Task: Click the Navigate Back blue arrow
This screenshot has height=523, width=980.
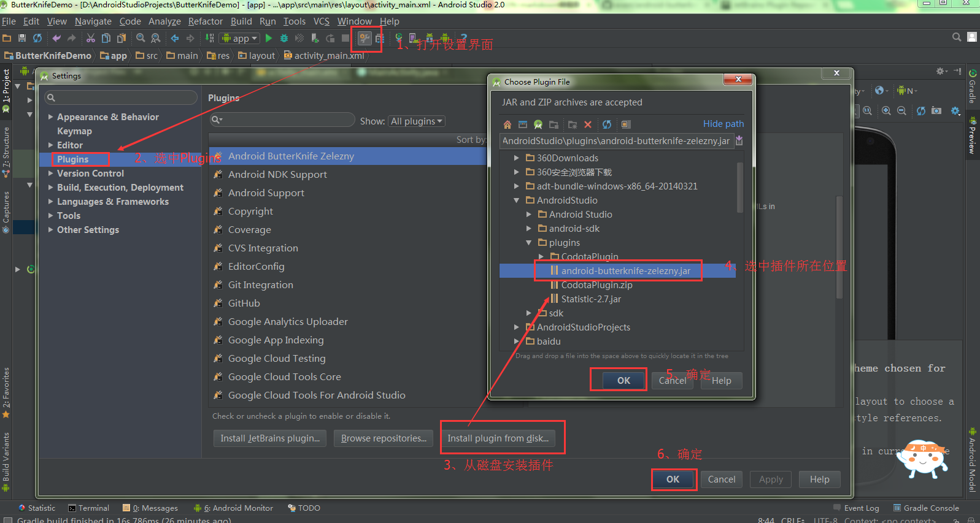Action: click(175, 38)
